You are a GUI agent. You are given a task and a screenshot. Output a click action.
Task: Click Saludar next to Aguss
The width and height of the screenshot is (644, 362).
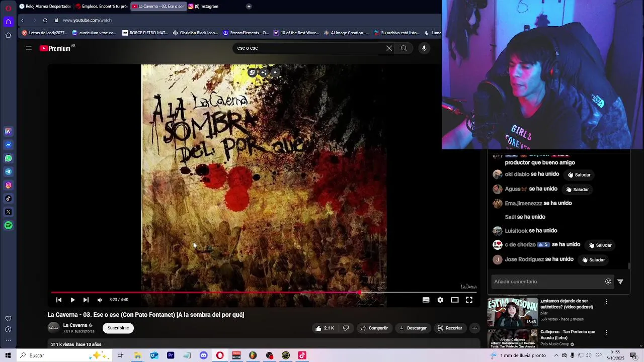[x=577, y=190]
